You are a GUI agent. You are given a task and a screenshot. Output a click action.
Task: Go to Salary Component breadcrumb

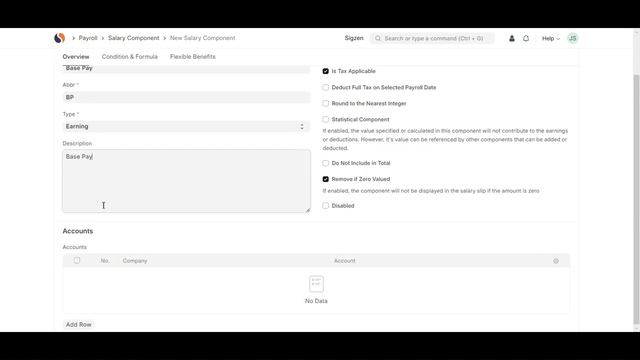click(x=133, y=38)
